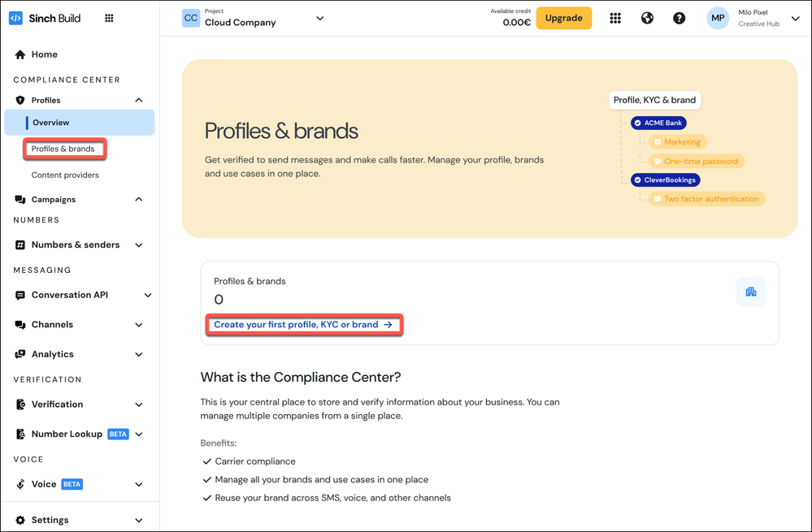Click the Number Lookup BETA badge
The image size is (812, 532).
[118, 434]
